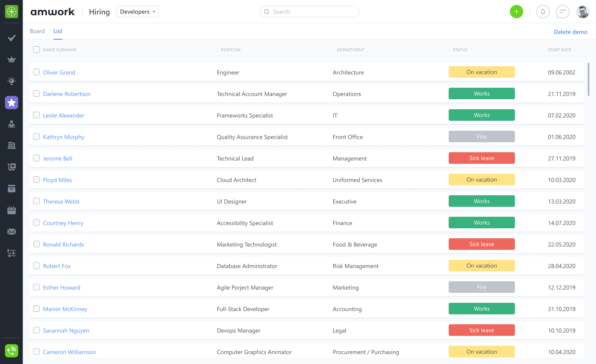Sort by START DATE column header
Screen dimensions: 596x364
(559, 50)
